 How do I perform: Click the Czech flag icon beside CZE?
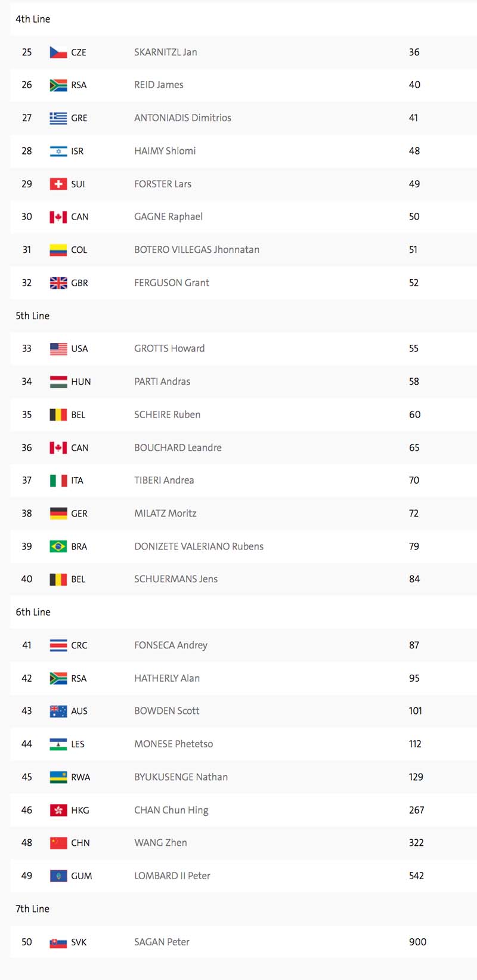click(x=58, y=52)
